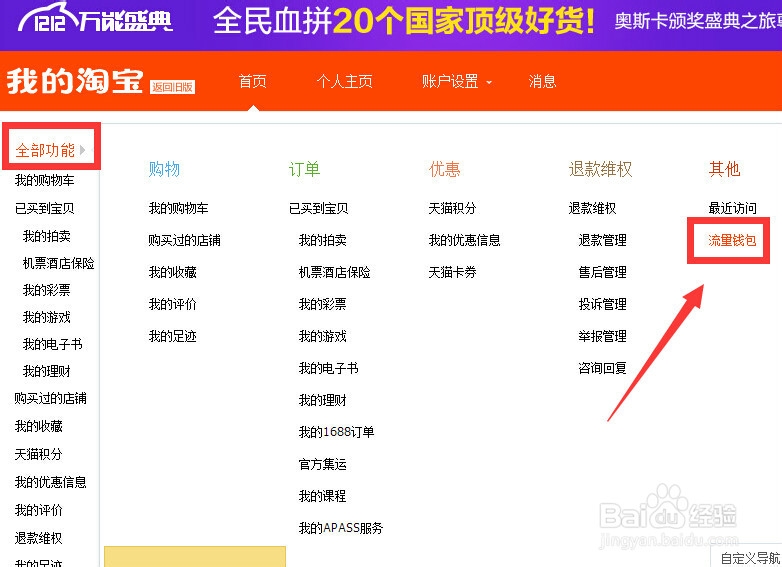This screenshot has width=782, height=567.
Task: Open 我的电子书 under the 订单 column
Action: coord(328,368)
